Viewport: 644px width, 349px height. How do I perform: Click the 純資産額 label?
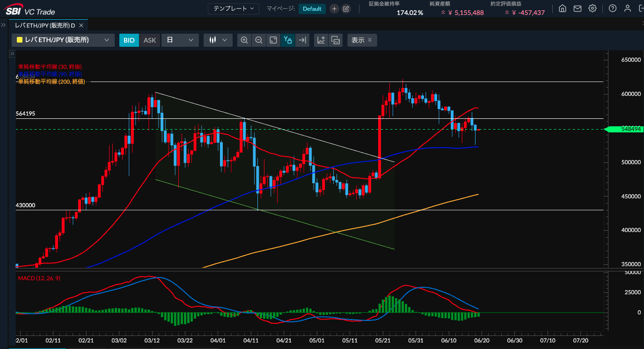pyautogui.click(x=439, y=4)
